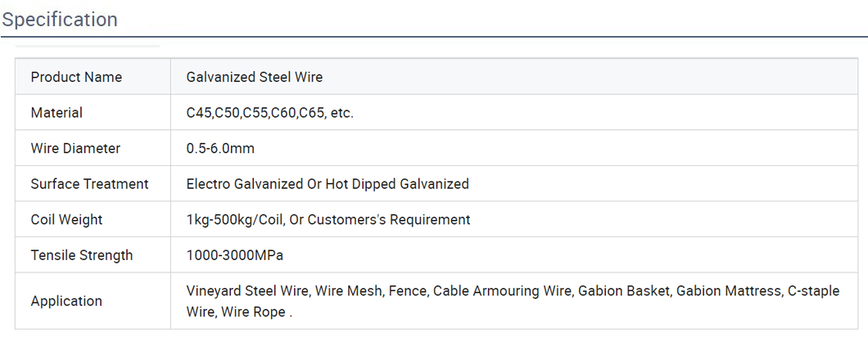The height and width of the screenshot is (337, 868).
Task: Click the Vineyard Steel Wire text
Action: (247, 291)
